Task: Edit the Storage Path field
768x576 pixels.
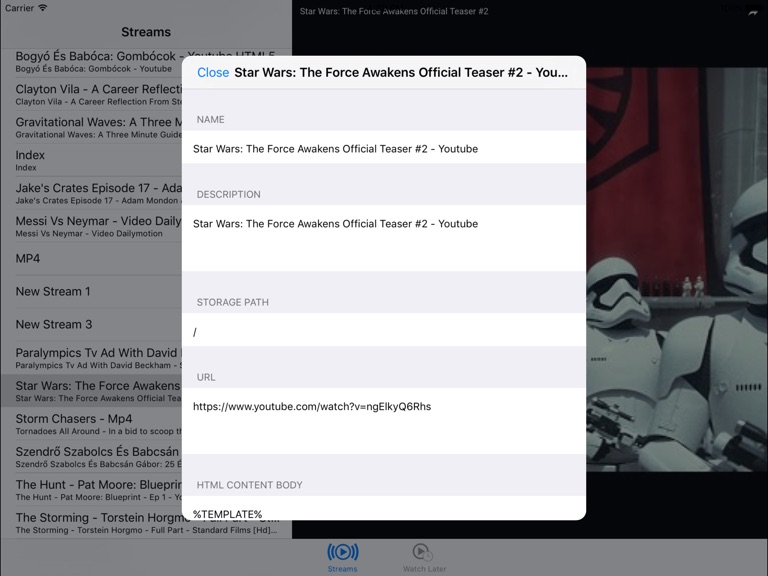Action: coord(384,332)
